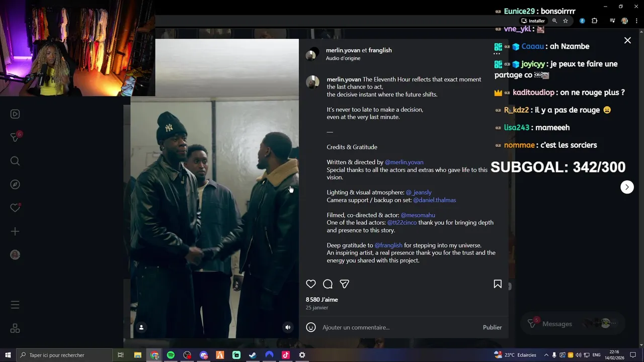Viewport: 644px width, 362px height.
Task: View the 8 580 J'aime likes list
Action: click(322, 300)
